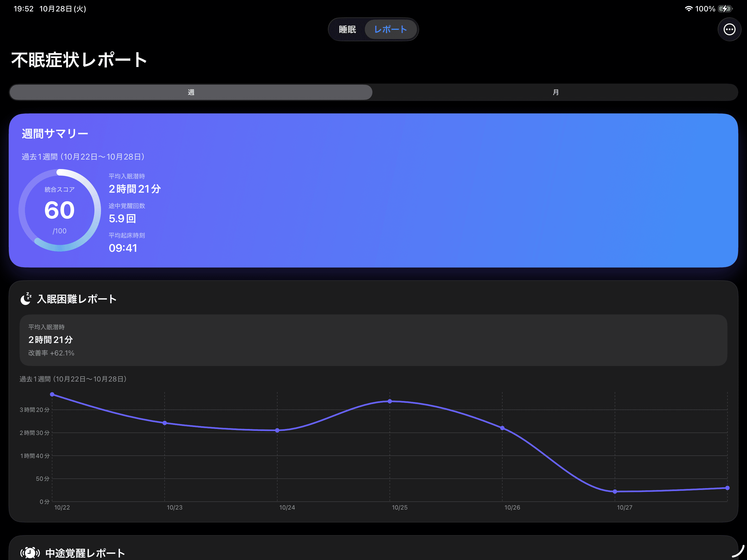Viewport: 747px width, 560px height.
Task: Tap the Wi-Fi status icon
Action: point(688,9)
